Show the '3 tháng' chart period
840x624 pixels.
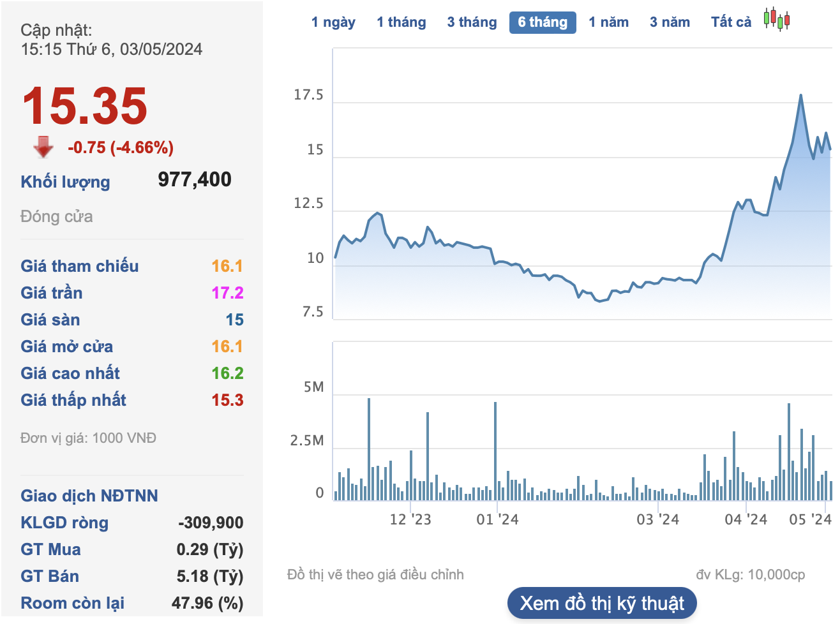(472, 22)
